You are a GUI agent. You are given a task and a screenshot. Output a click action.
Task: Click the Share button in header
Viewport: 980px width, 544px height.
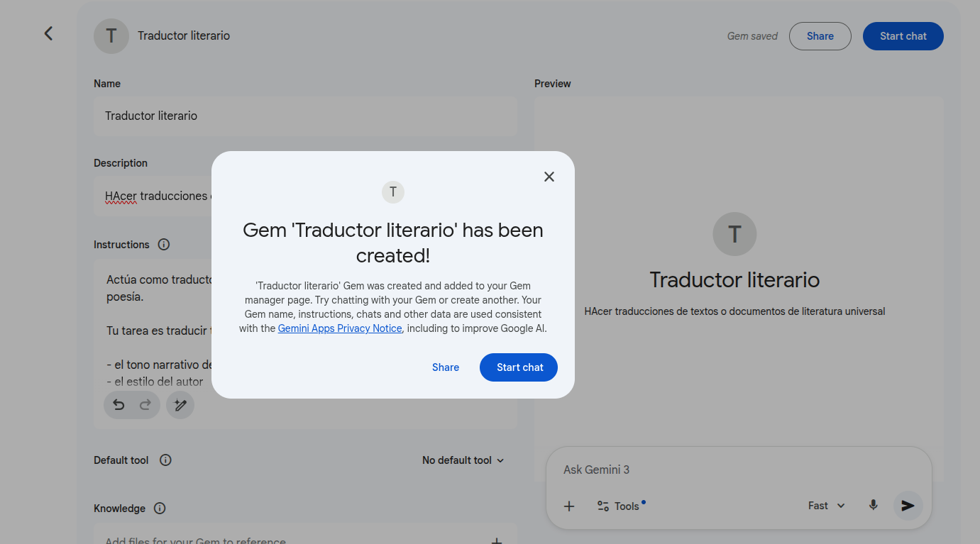[x=820, y=36]
